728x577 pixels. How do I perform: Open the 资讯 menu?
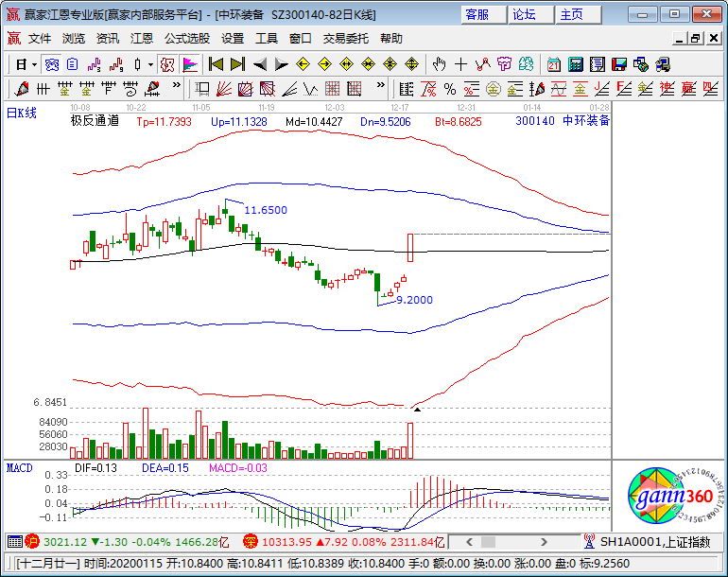(x=107, y=39)
